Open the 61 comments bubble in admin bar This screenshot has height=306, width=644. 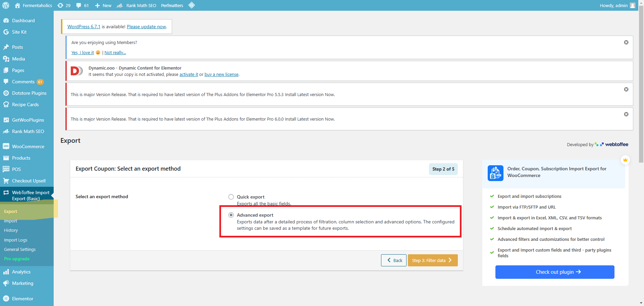78,5
